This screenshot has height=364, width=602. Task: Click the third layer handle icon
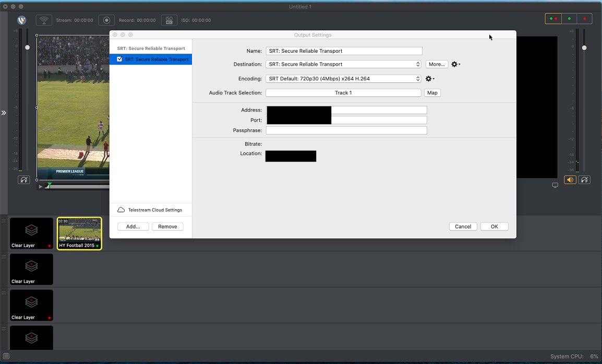point(4,293)
